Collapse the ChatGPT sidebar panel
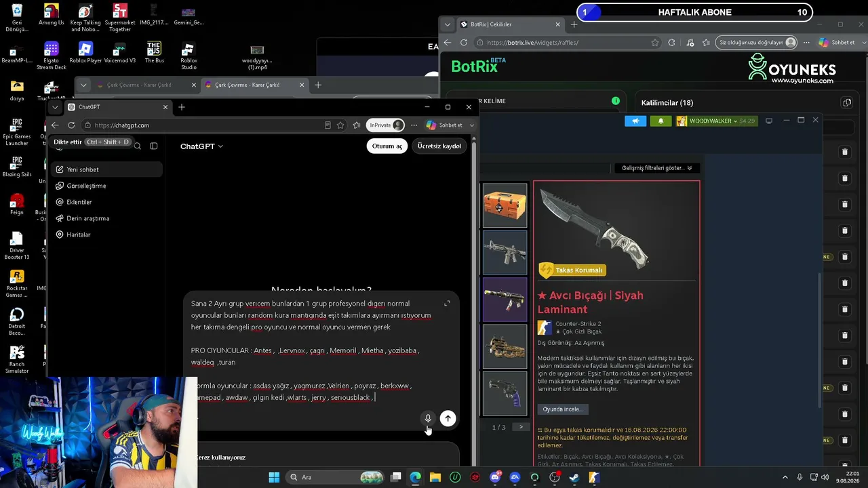The width and height of the screenshot is (868, 488). tap(154, 146)
